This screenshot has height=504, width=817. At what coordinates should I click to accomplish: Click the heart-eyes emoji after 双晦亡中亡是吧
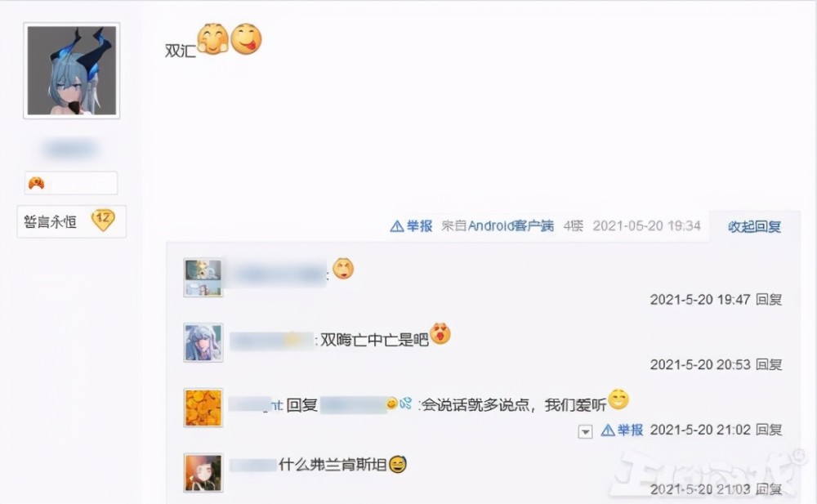(440, 333)
